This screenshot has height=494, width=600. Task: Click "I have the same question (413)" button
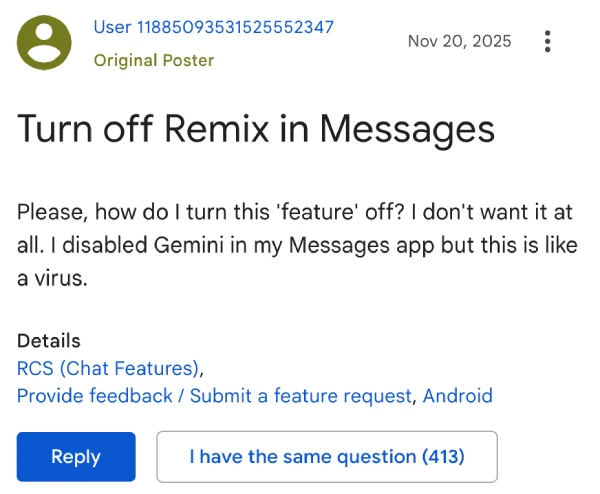click(327, 457)
